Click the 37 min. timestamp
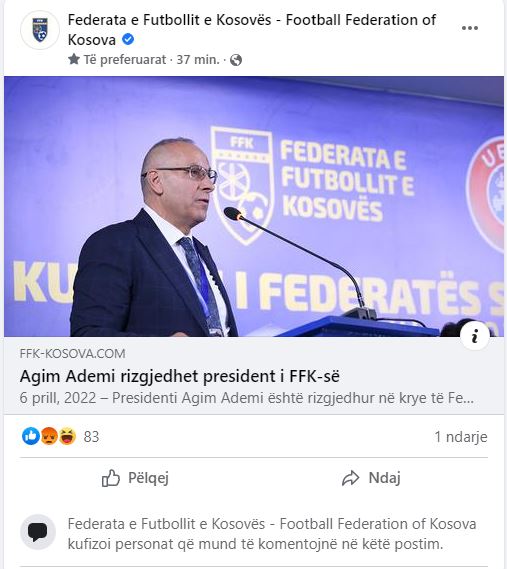This screenshot has height=569, width=507. coord(198,60)
